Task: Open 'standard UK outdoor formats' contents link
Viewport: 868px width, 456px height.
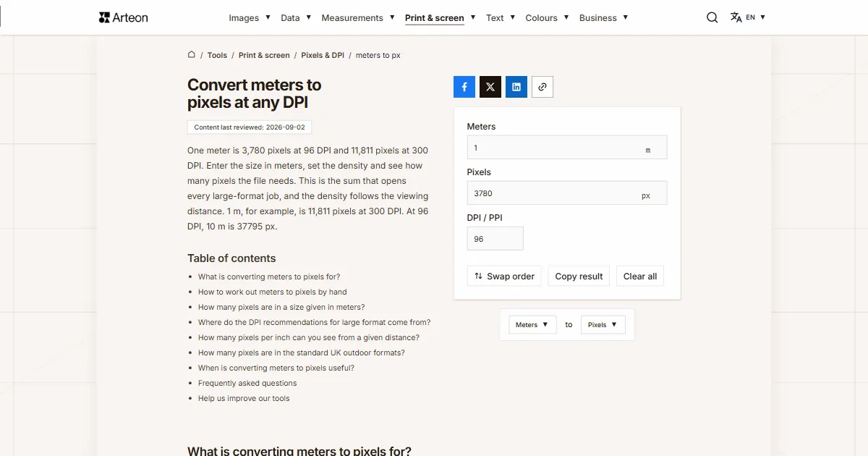Action: click(x=302, y=352)
